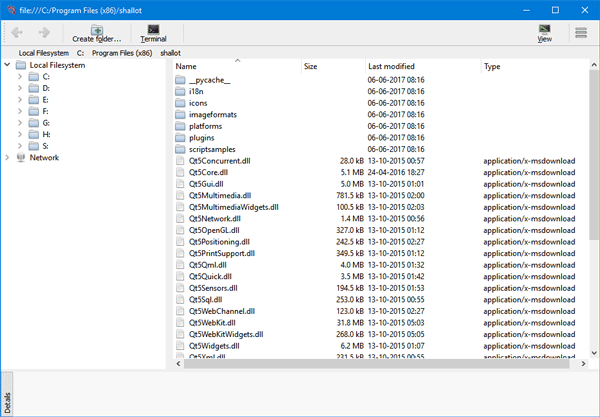The height and width of the screenshot is (417, 600).
Task: Expand the Network tree node
Action: pyautogui.click(x=8, y=157)
